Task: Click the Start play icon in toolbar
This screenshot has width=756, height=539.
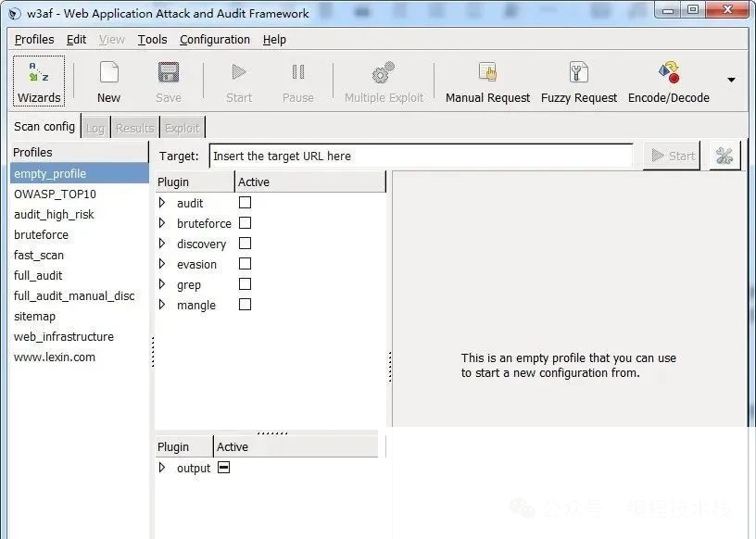Action: tap(239, 72)
